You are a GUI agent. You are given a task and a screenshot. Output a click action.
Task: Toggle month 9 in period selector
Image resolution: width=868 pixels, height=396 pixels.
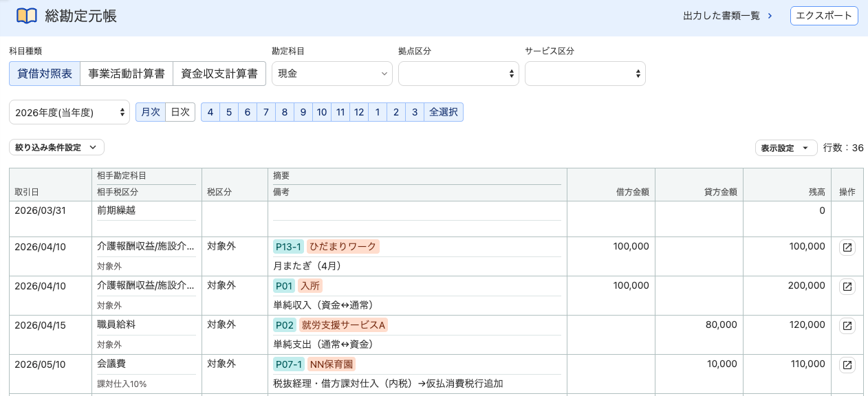pyautogui.click(x=303, y=112)
